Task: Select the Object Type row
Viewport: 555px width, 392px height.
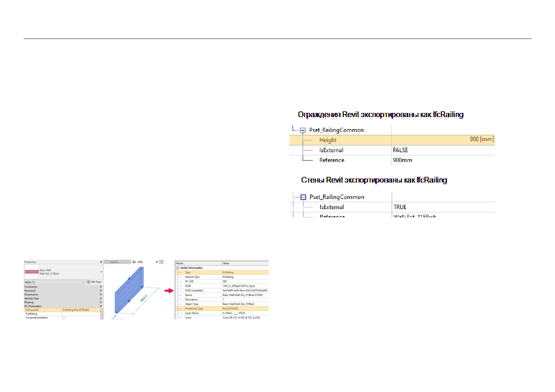Action: pyautogui.click(x=222, y=304)
